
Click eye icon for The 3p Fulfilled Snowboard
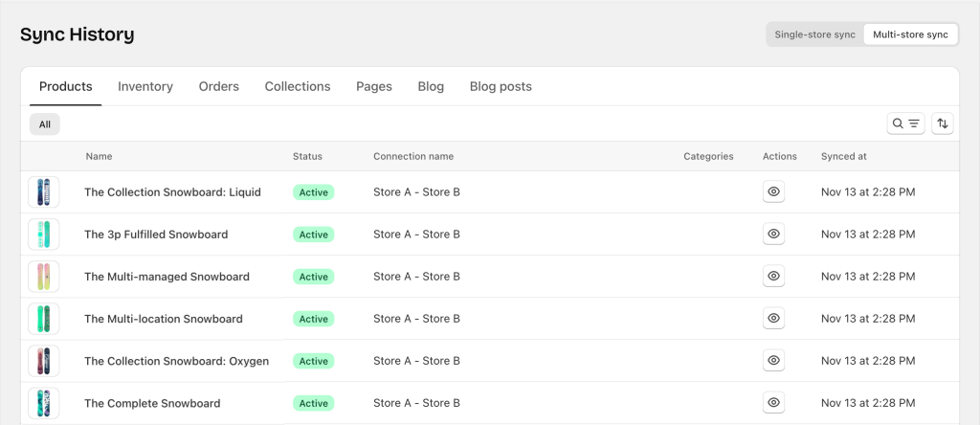click(774, 235)
